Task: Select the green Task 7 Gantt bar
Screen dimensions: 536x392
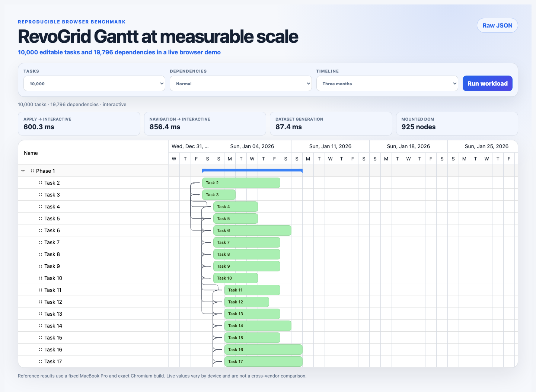Action: click(247, 242)
